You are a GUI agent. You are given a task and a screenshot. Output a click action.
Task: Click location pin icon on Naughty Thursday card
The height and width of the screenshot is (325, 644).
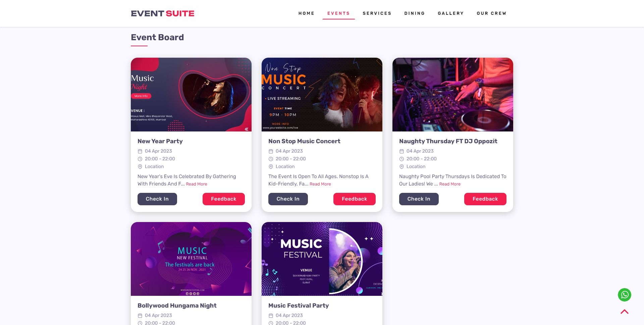401,167
